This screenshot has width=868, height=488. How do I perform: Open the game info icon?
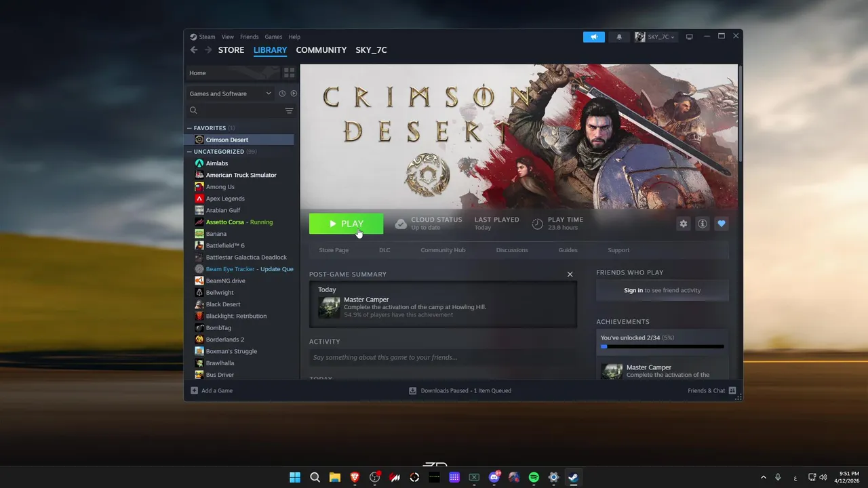click(x=703, y=224)
